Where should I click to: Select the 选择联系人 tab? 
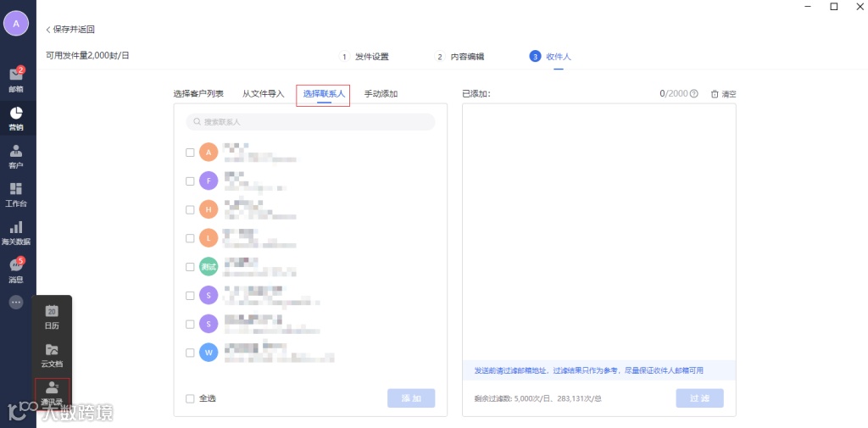[x=324, y=94]
